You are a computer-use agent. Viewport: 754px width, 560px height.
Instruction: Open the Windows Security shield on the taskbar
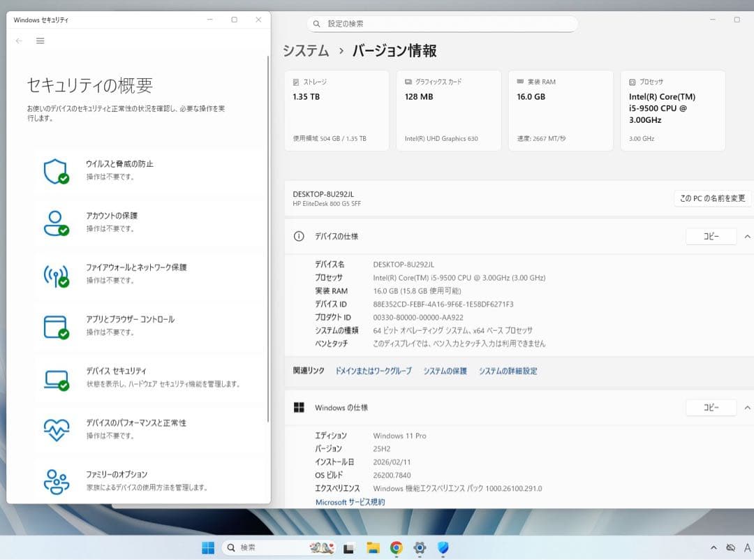(443, 547)
